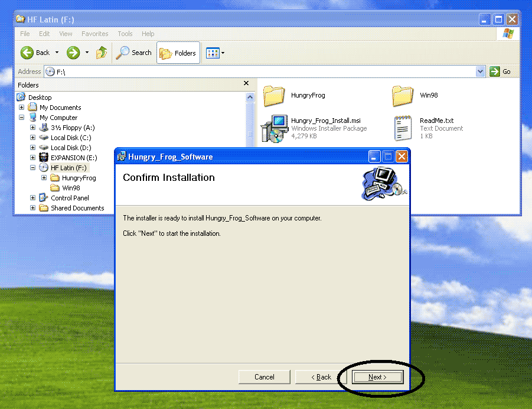Open the Views dropdown in the toolbar
The width and height of the screenshot is (532, 409).
[216, 53]
